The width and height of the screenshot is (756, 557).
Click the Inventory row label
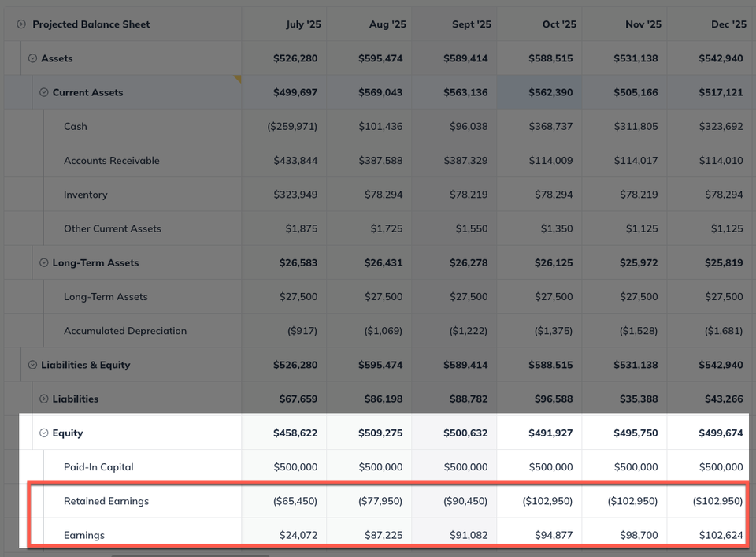tap(86, 195)
